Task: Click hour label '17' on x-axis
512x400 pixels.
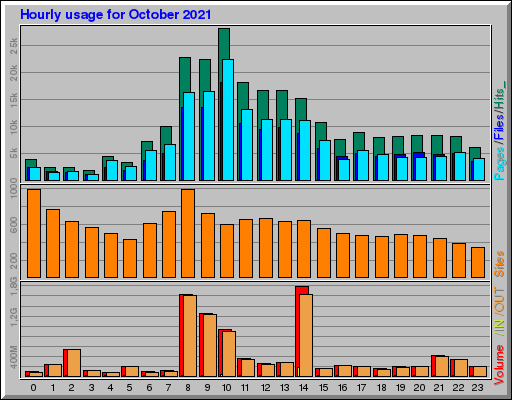Action: [x=362, y=388]
